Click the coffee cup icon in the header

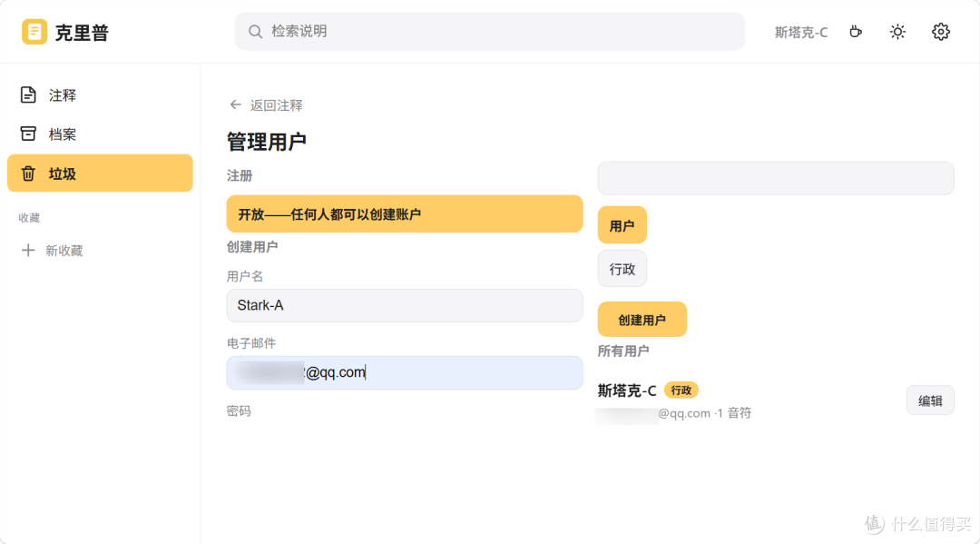coord(856,32)
